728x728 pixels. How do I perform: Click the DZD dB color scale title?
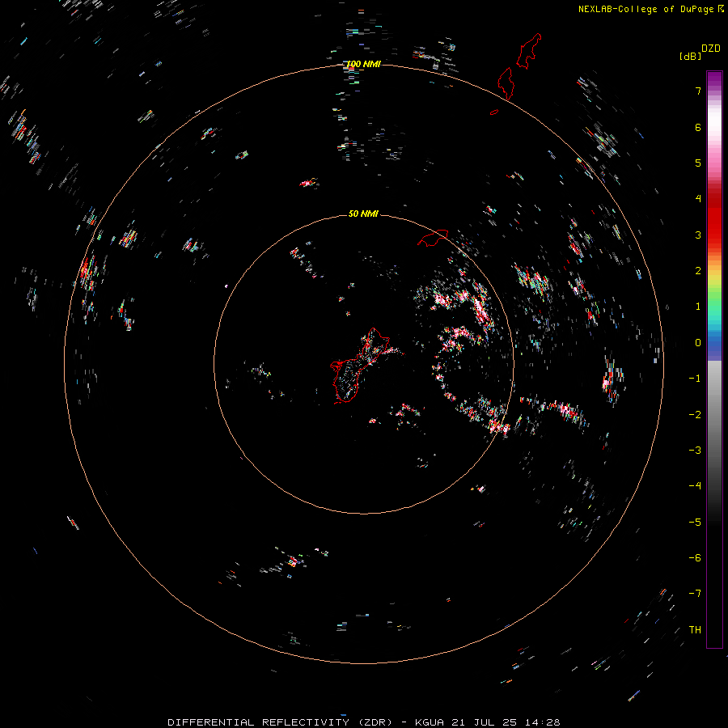coord(700,52)
